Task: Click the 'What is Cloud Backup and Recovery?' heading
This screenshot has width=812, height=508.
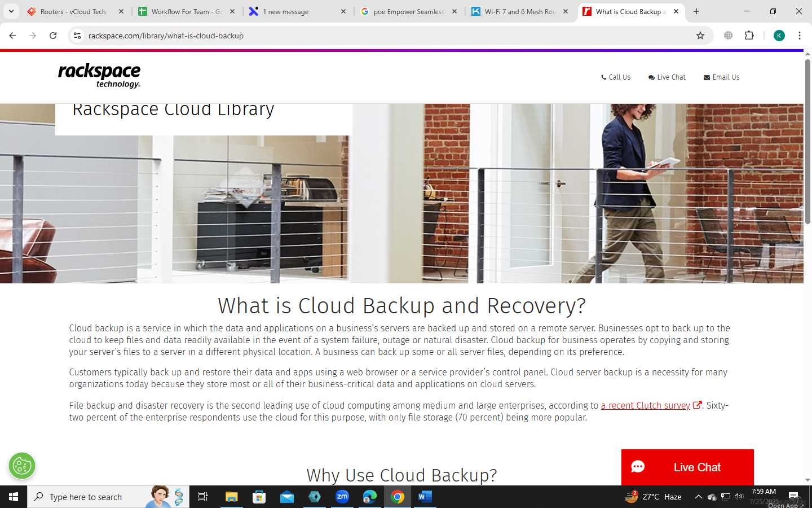Action: [x=401, y=306]
